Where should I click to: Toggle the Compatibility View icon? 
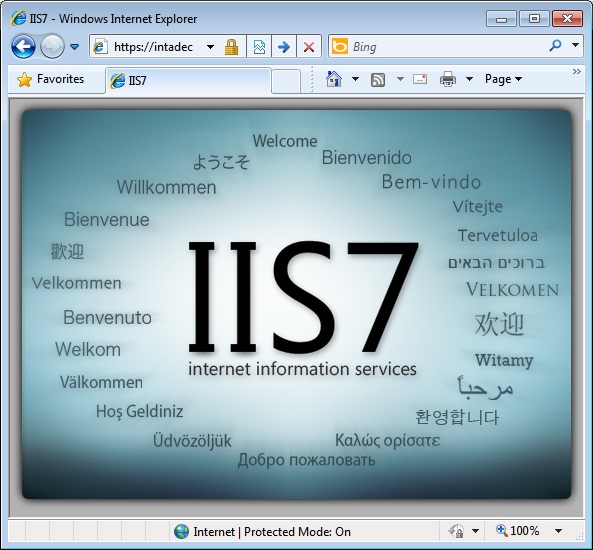coord(259,47)
